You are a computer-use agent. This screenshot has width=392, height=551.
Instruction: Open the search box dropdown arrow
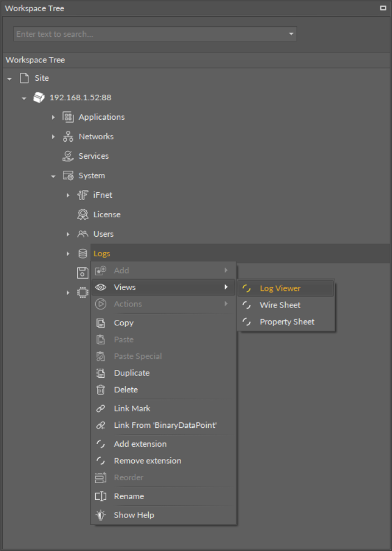tap(291, 34)
